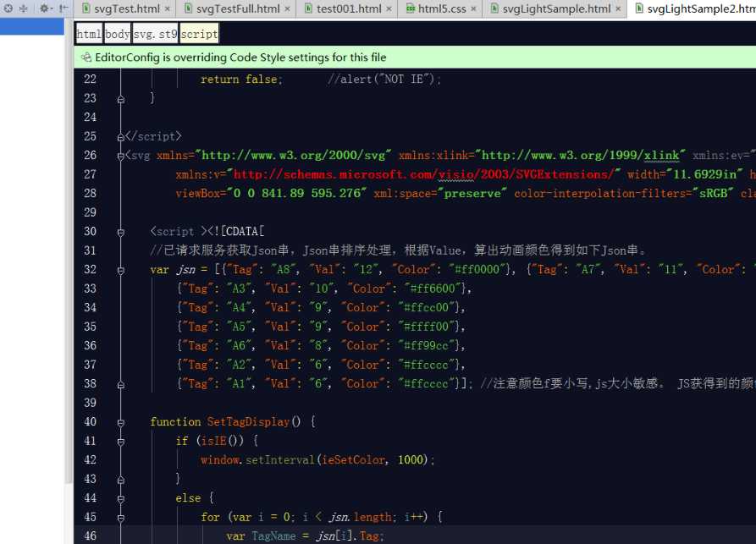The image size is (756, 544).
Task: Click the www.w3.org/1999/xlink URL on line 26
Action: click(x=581, y=155)
